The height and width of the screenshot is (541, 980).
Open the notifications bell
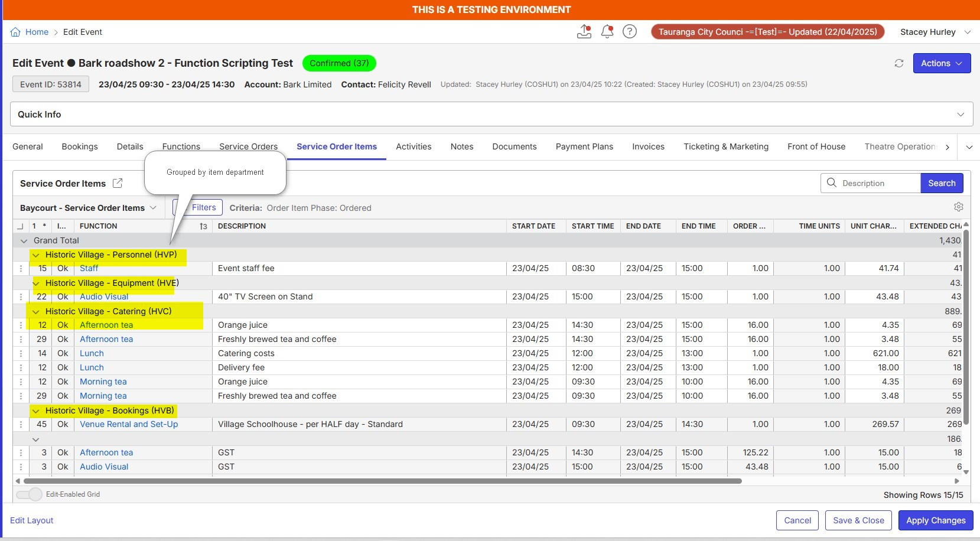[x=607, y=32]
